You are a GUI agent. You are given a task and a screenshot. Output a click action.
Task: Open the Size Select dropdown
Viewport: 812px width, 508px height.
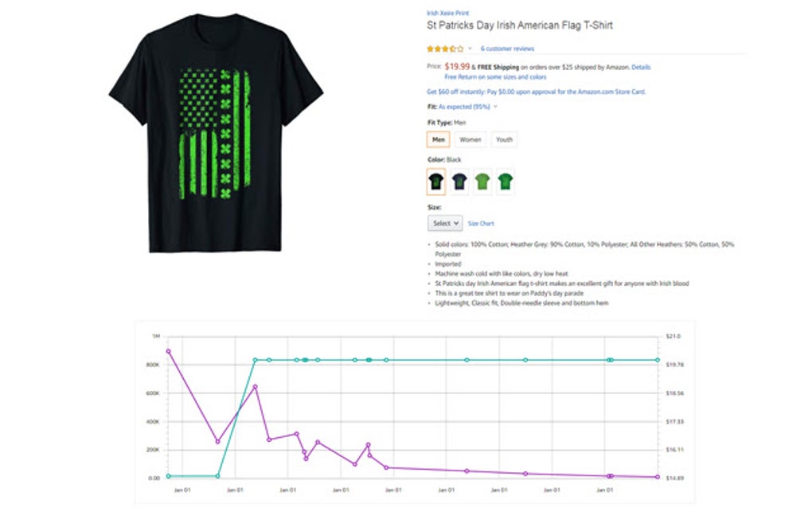(444, 224)
